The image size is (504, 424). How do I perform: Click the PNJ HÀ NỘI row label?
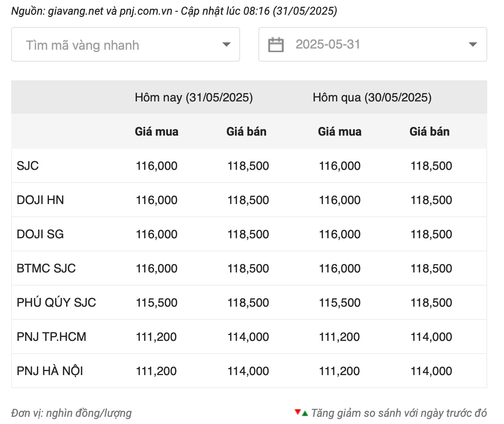tap(50, 371)
